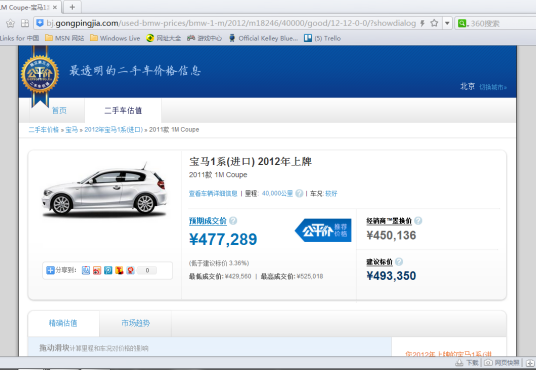The width and height of the screenshot is (536, 370).
Task: Expand the address bar history dropdown arrow
Action: click(447, 23)
